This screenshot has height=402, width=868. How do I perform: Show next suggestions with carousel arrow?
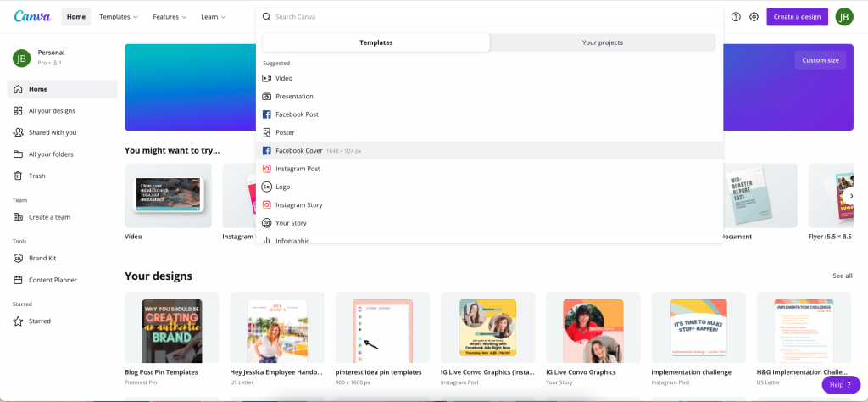pos(852,196)
